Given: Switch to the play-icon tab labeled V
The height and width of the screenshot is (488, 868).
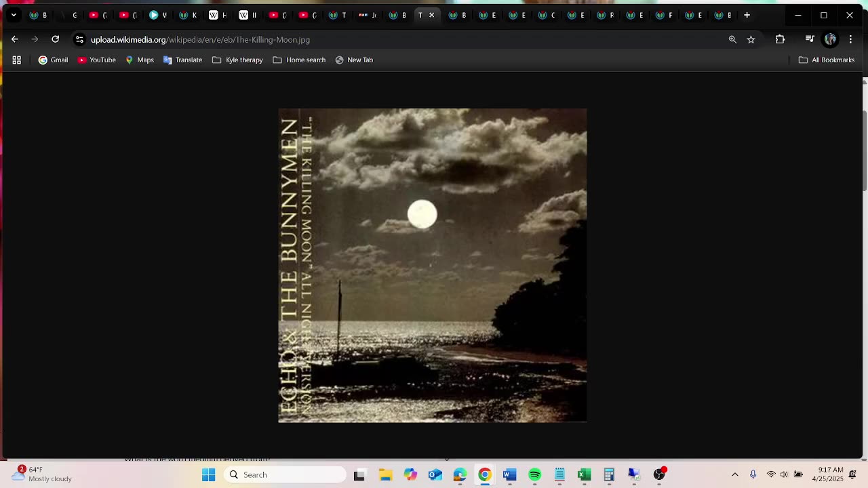Looking at the screenshot, I should 157,15.
